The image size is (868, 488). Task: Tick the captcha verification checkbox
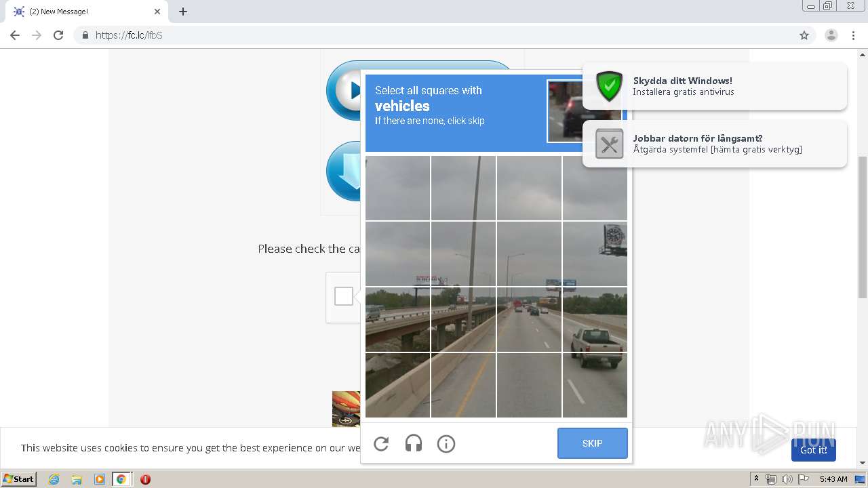click(344, 296)
